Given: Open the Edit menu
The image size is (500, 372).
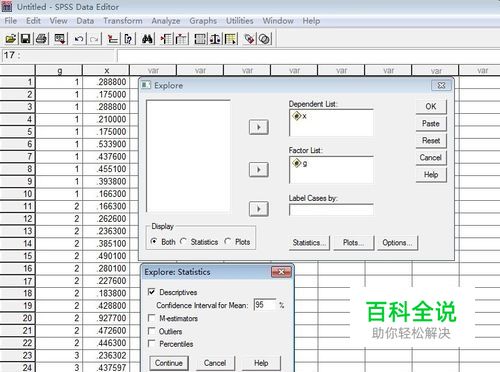Looking at the screenshot, I should tap(33, 21).
